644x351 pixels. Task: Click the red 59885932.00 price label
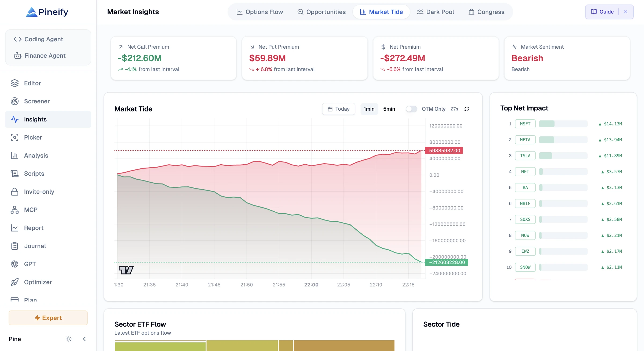444,151
